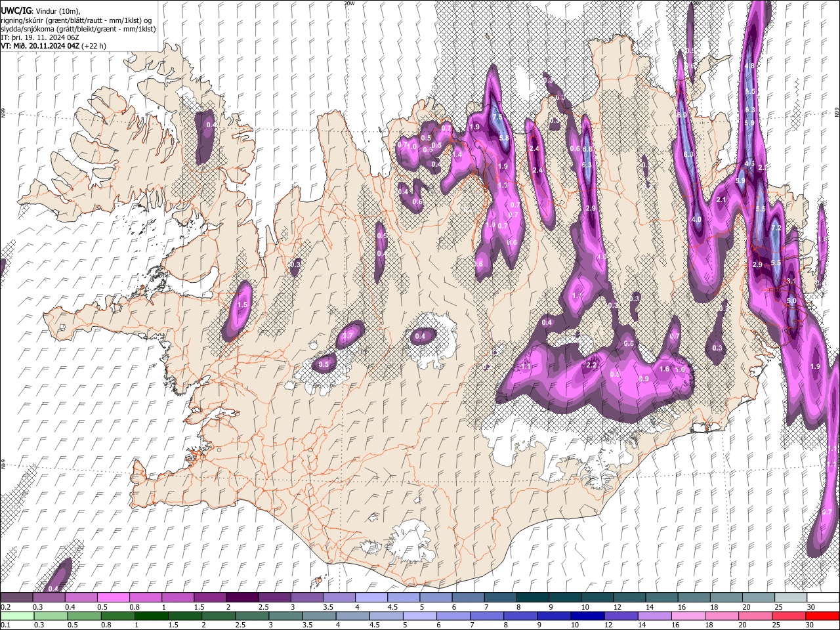This screenshot has width=840, height=630.
Task: Select the light grey 25–30 snow legend swatch
Action: [x=791, y=598]
